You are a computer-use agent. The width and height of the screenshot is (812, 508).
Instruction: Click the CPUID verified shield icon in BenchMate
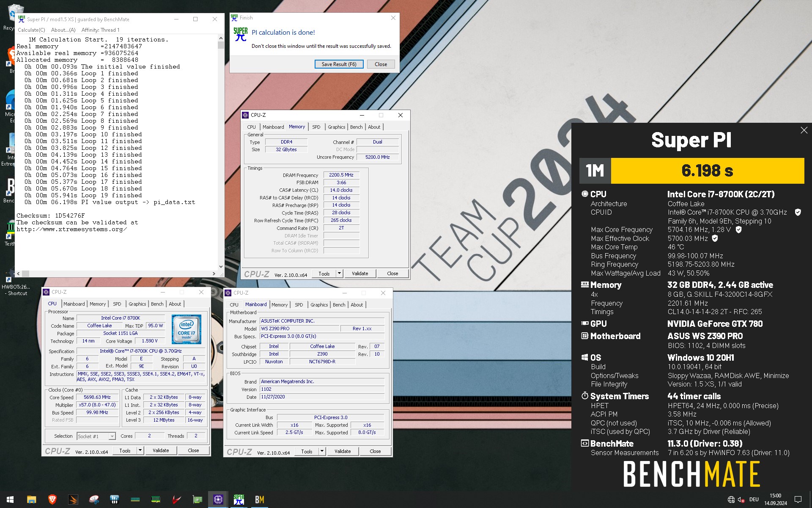[798, 212]
